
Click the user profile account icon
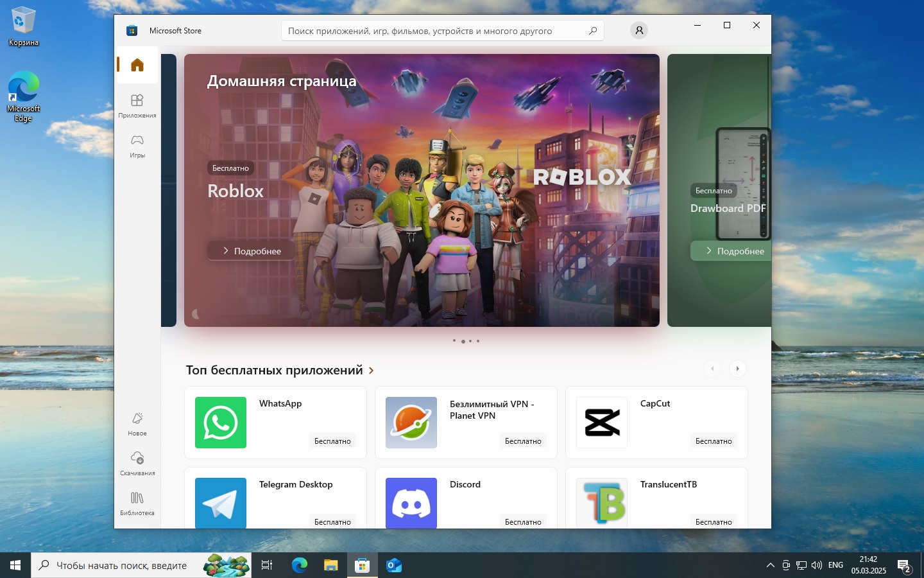click(x=638, y=30)
